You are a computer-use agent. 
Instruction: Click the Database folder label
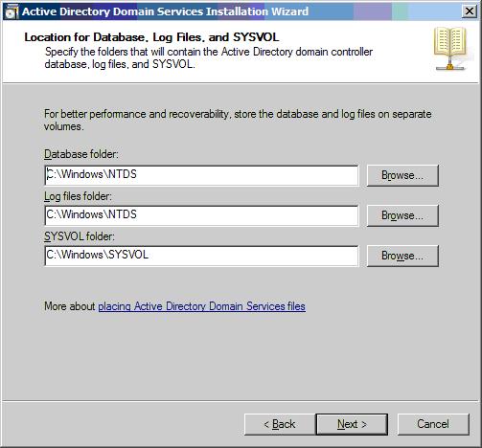pos(81,154)
